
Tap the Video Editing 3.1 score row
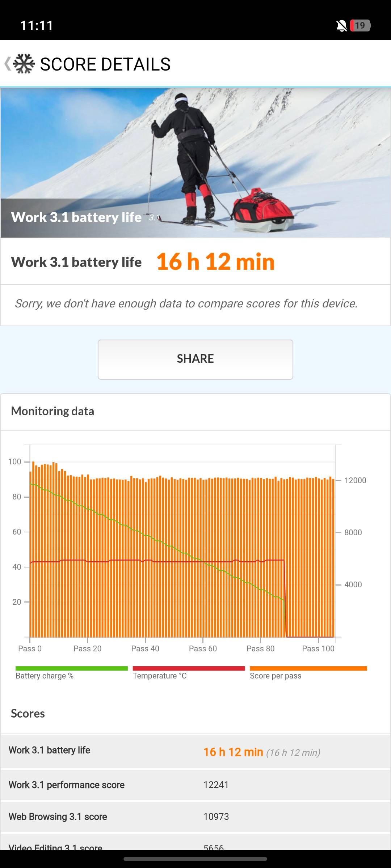(x=195, y=843)
